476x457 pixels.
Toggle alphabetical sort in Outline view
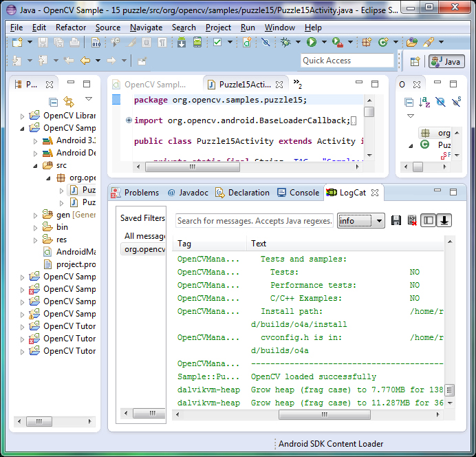tap(424, 102)
